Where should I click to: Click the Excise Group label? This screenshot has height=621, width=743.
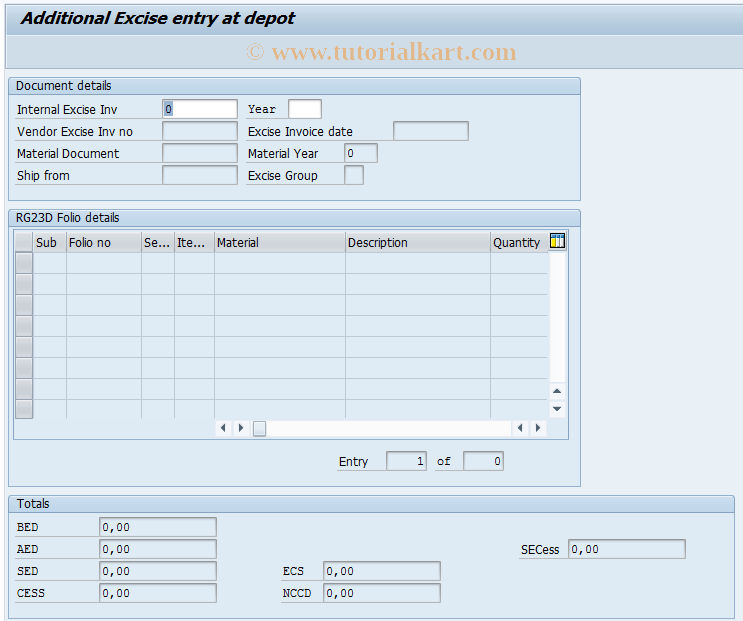coord(282,176)
